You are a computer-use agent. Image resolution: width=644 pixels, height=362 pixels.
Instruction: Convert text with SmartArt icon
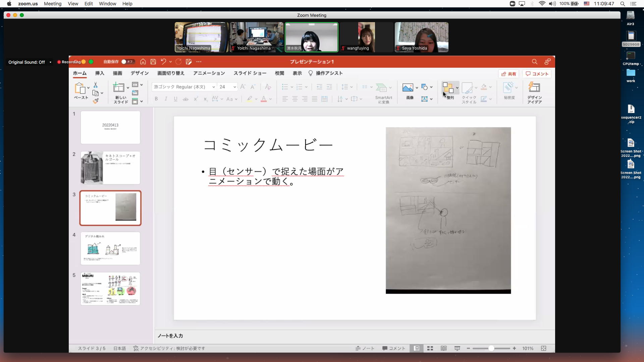coord(381,88)
